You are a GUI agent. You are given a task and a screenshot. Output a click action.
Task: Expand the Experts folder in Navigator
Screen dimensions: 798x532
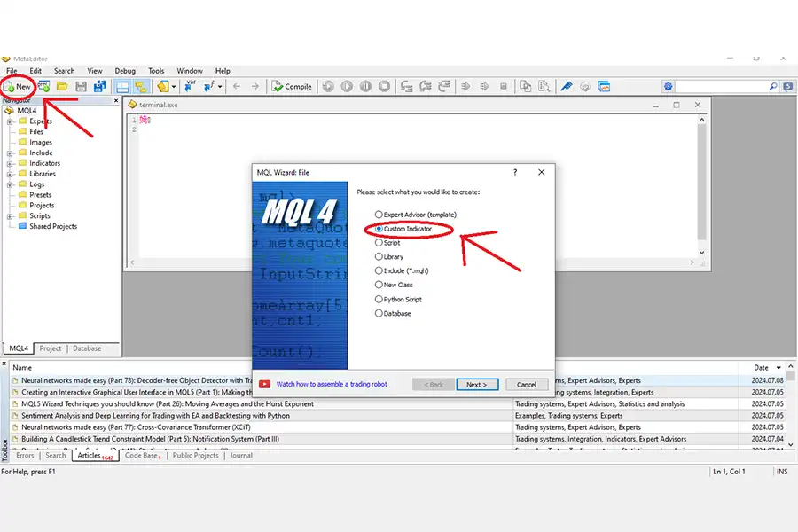(x=10, y=121)
